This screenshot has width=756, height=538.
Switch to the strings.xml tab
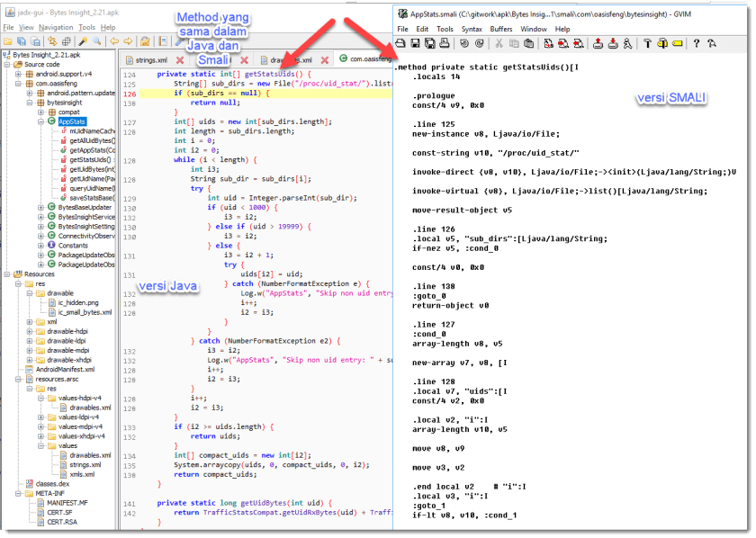150,60
